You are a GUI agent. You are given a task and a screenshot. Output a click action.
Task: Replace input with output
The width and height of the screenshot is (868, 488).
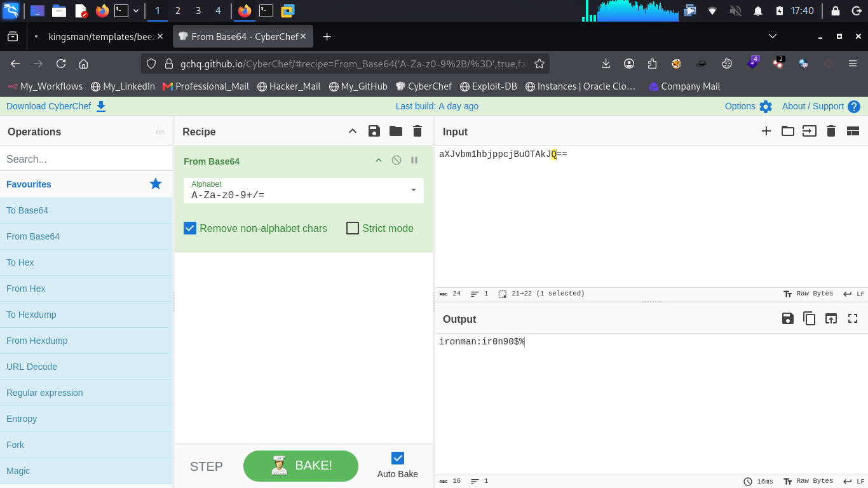coord(831,318)
